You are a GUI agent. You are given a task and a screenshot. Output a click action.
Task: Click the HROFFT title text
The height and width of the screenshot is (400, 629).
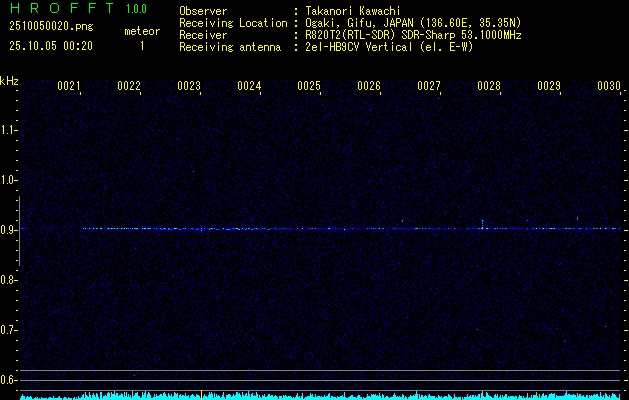tap(61, 8)
